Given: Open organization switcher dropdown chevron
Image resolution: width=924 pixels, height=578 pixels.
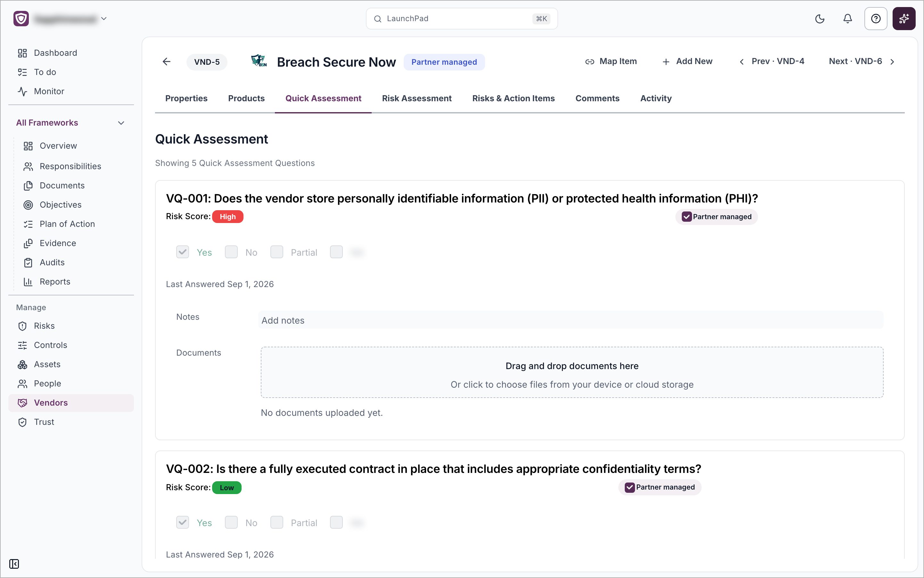Looking at the screenshot, I should point(103,18).
